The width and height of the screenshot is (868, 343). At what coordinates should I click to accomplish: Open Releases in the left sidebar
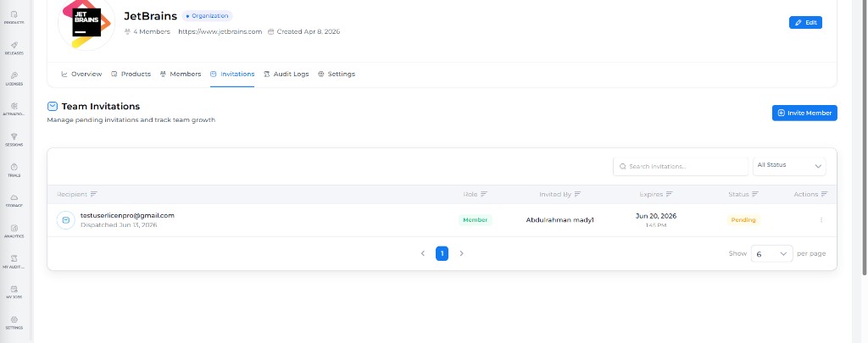pyautogui.click(x=14, y=48)
